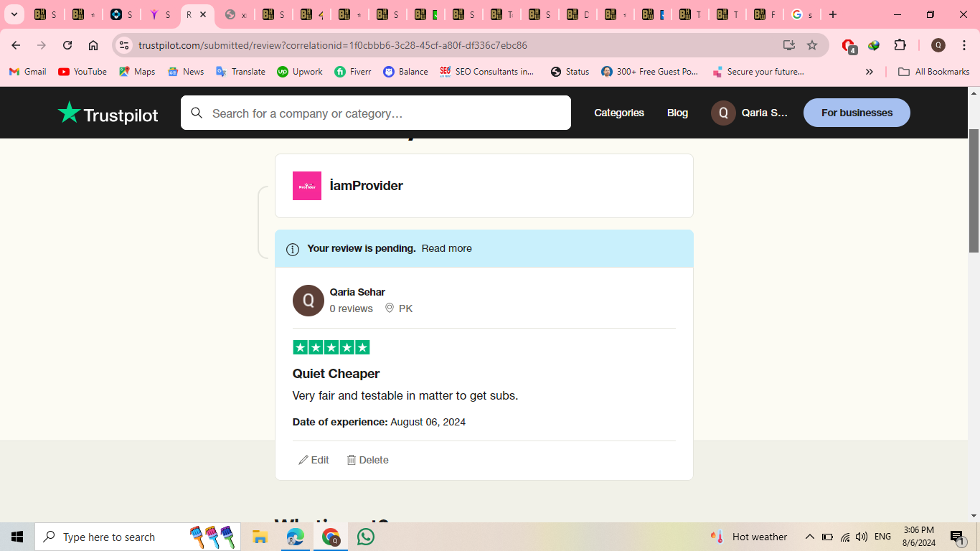
Task: Open the Fiverr bookmark
Action: pos(353,72)
